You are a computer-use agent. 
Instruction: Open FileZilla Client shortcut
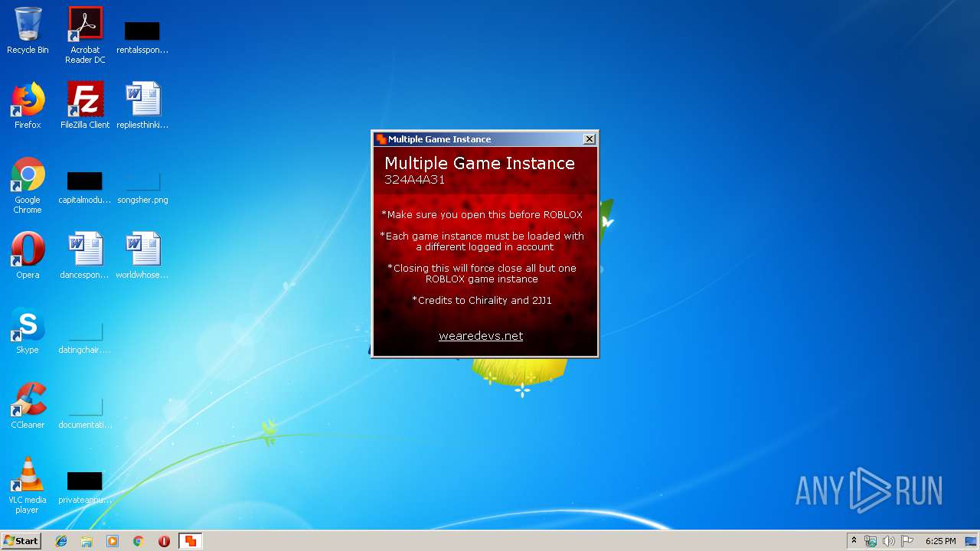[x=85, y=106]
